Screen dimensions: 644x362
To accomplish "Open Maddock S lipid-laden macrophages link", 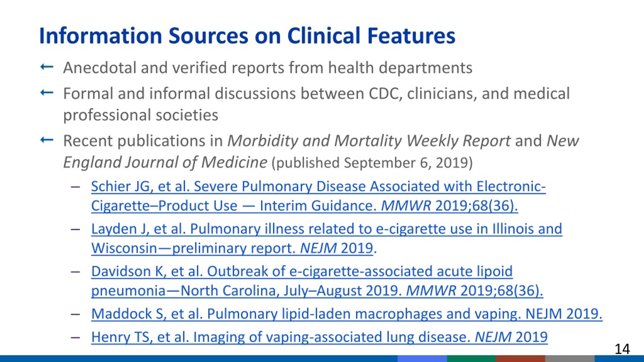I will point(347,314).
